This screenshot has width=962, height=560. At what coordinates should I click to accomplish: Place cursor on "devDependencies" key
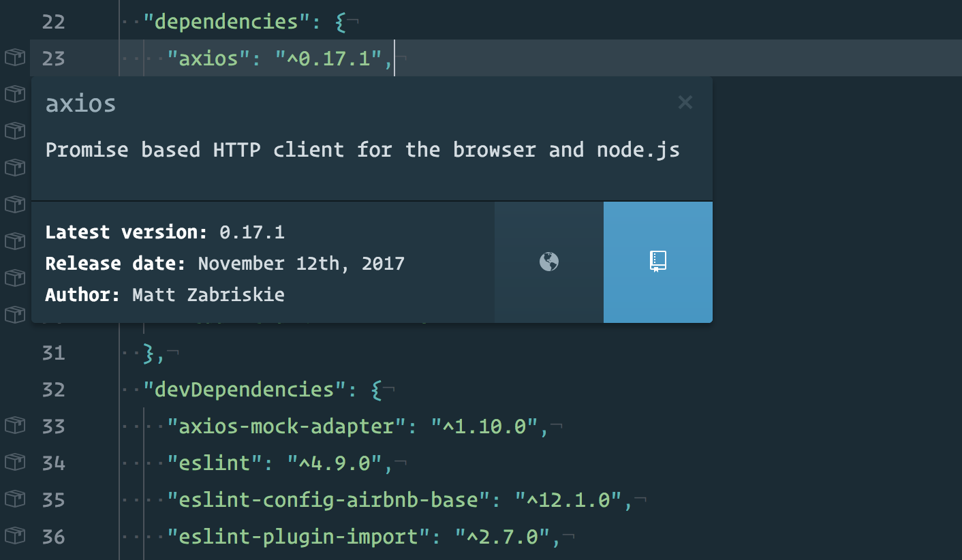245,390
